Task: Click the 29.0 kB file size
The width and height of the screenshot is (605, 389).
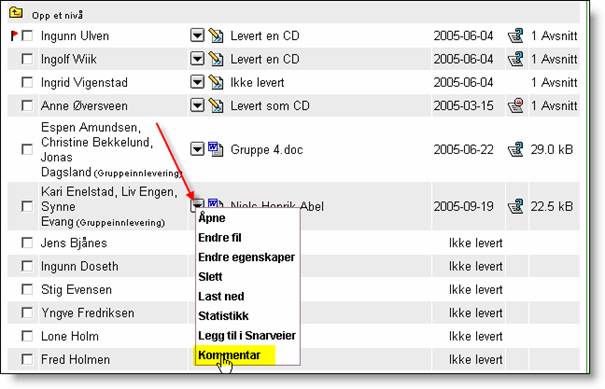Action: 552,149
